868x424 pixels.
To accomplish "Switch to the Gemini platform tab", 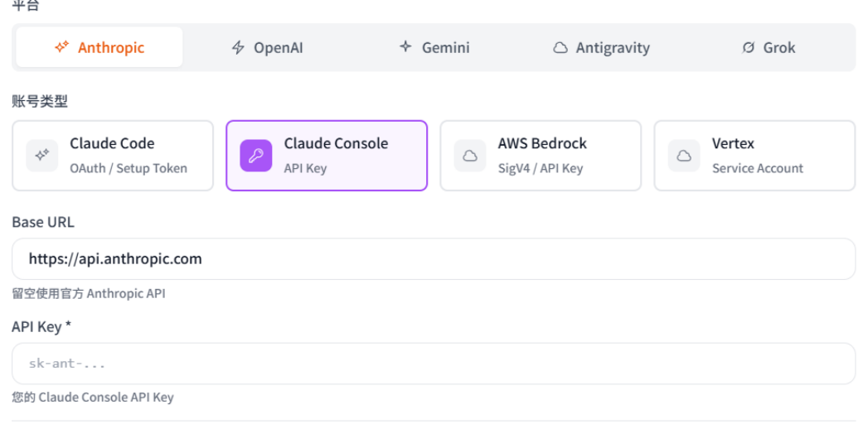I will pyautogui.click(x=434, y=47).
